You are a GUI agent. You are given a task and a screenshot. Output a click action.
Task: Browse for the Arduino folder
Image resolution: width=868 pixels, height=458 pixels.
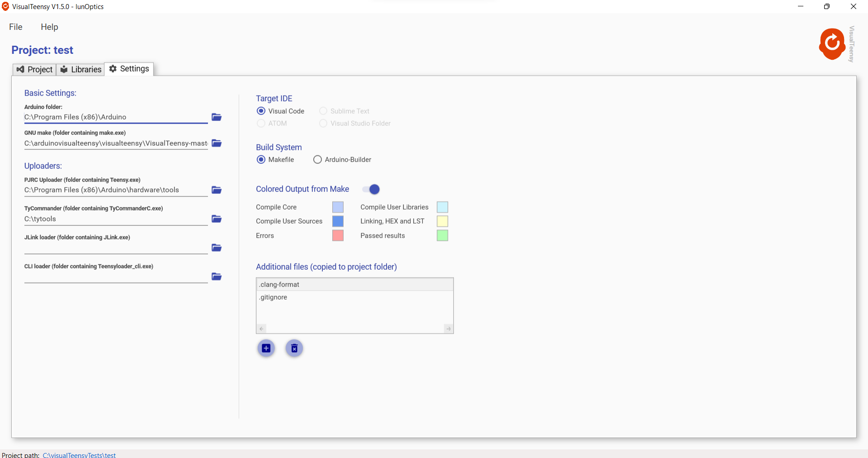click(217, 117)
